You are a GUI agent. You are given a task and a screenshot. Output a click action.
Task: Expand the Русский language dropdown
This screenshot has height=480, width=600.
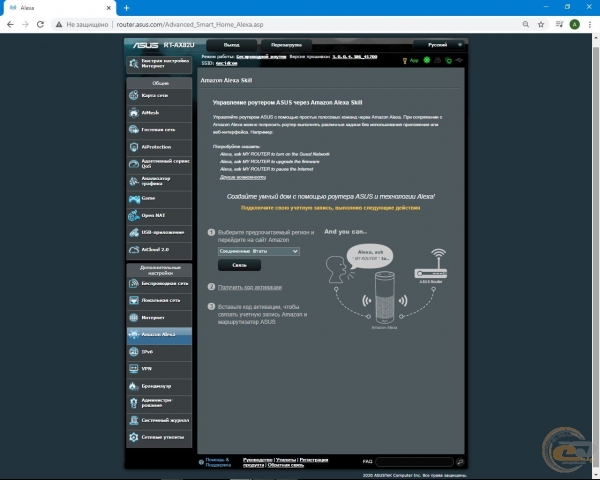(x=439, y=45)
